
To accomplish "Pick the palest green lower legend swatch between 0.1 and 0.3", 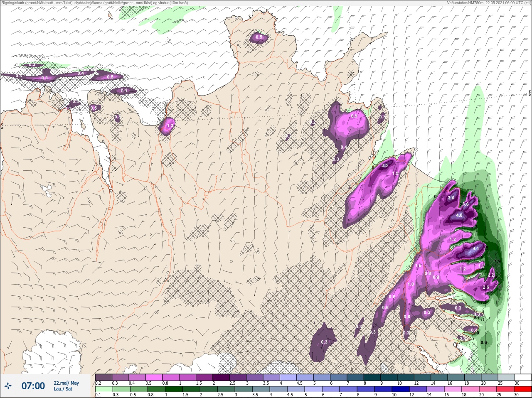I will click(104, 389).
